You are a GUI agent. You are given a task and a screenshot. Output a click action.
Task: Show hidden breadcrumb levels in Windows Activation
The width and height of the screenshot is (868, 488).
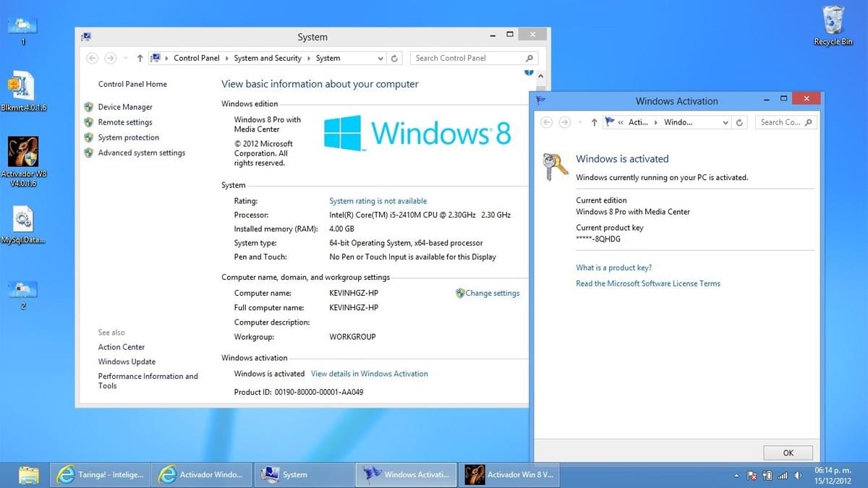point(621,122)
